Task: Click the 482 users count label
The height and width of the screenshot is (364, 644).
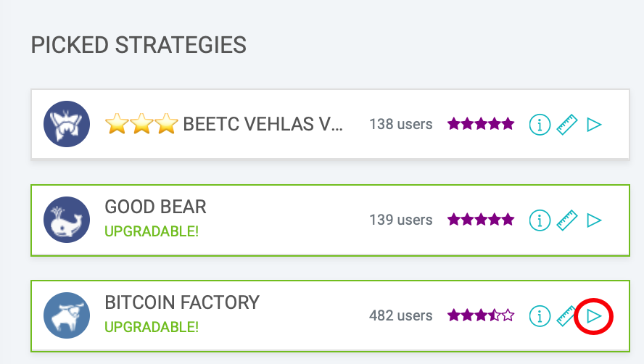Action: coord(401,315)
